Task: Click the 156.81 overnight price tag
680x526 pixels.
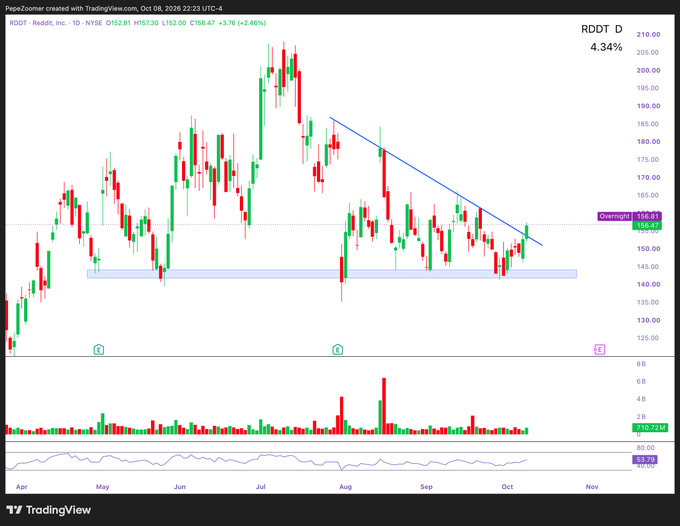Action: [x=647, y=216]
